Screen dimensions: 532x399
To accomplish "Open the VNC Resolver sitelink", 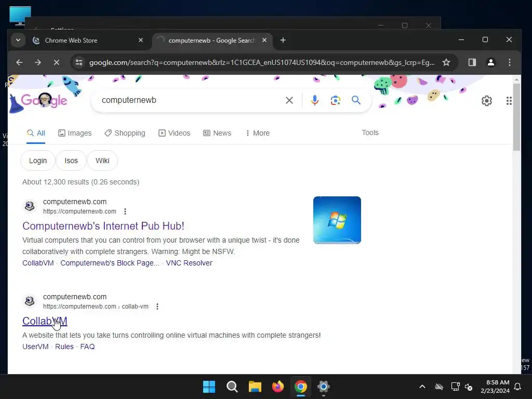I will [x=189, y=263].
